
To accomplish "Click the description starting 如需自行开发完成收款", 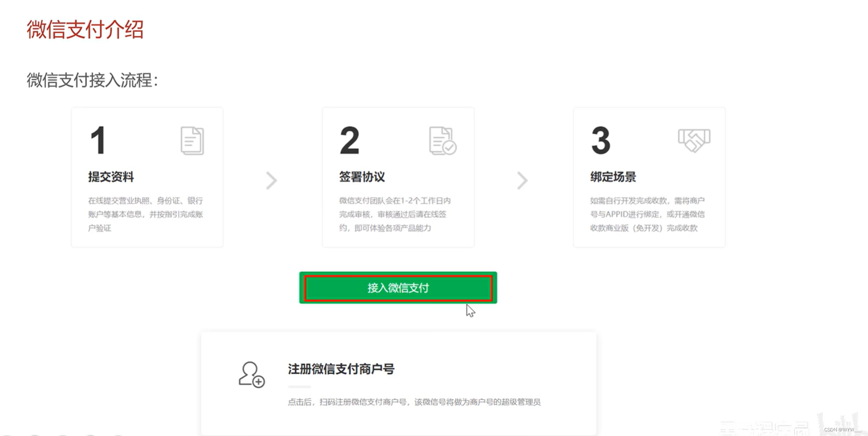I will (x=647, y=214).
